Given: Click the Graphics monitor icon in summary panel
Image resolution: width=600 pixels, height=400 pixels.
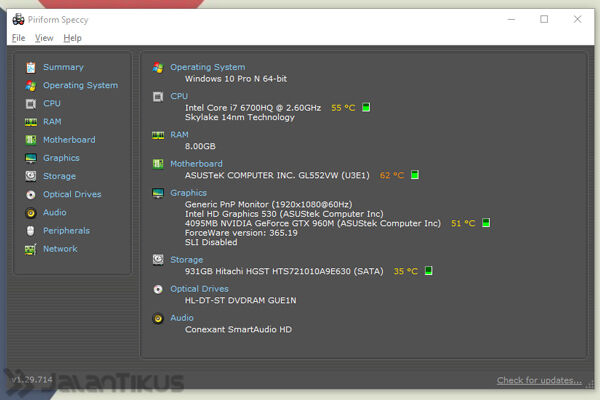Looking at the screenshot, I should (158, 193).
